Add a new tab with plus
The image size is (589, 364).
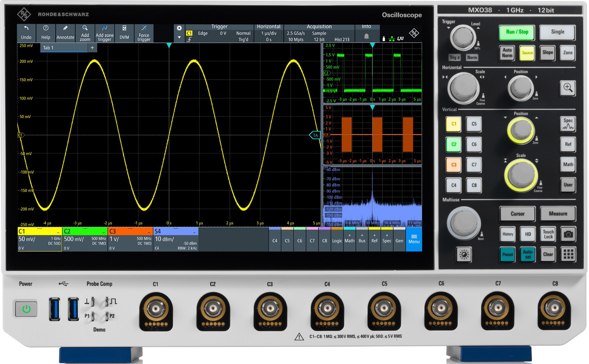click(92, 48)
